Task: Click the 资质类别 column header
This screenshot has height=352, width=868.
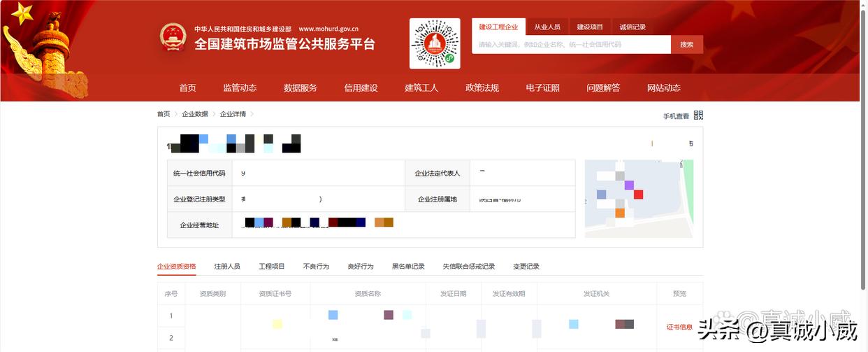Action: [212, 294]
